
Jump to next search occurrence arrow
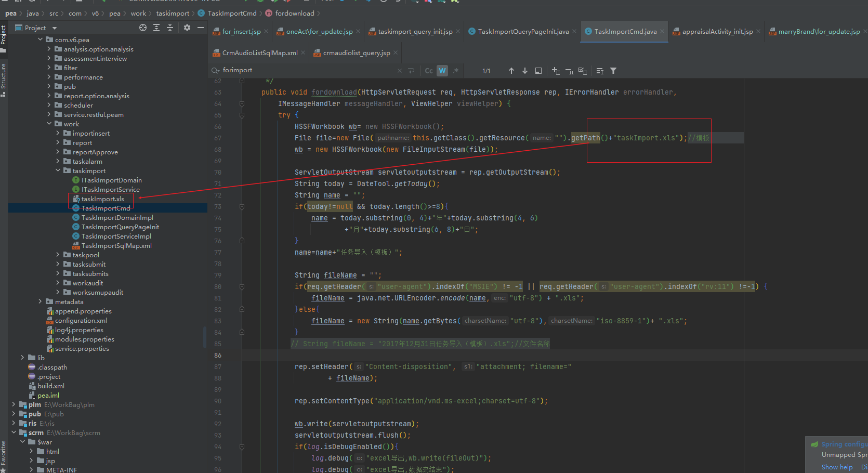pyautogui.click(x=525, y=71)
